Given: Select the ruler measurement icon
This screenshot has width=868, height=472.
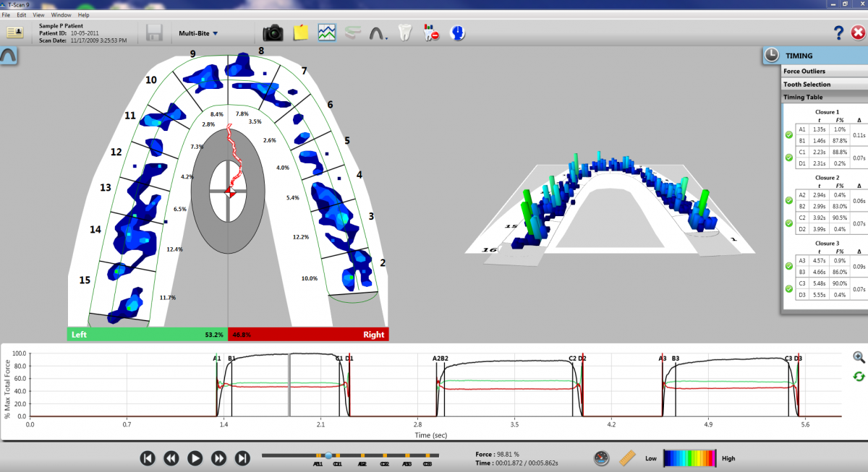Looking at the screenshot, I should tap(627, 458).
